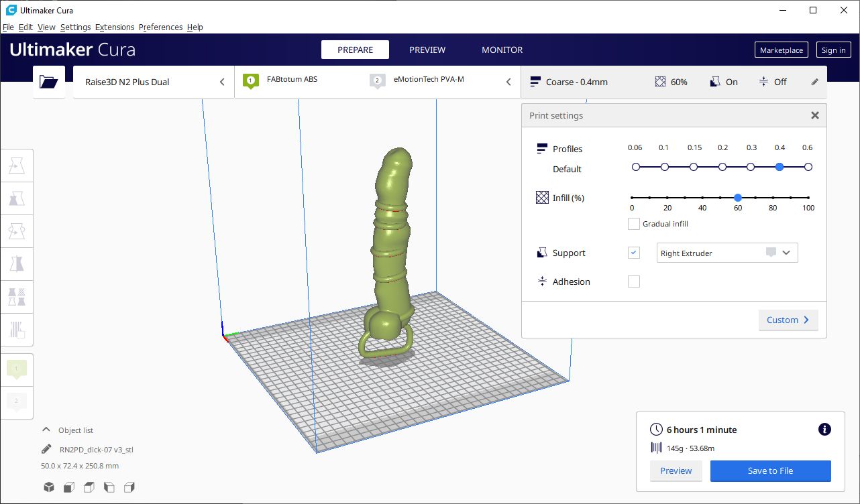Open the Edit menu
Viewport: 860px width, 504px height.
(25, 27)
